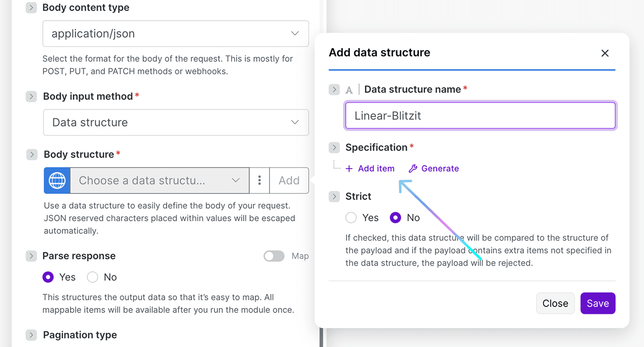Open the Body input method dropdown

tap(175, 122)
